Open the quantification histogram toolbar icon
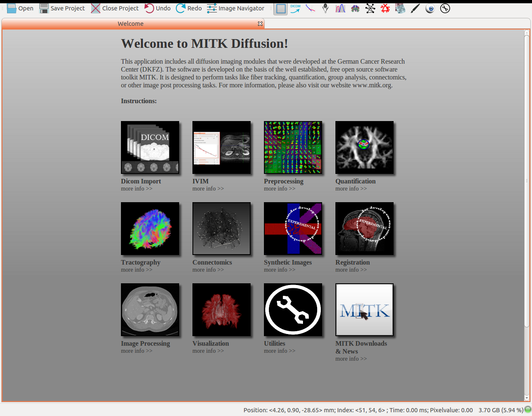532x416 pixels. (x=340, y=8)
